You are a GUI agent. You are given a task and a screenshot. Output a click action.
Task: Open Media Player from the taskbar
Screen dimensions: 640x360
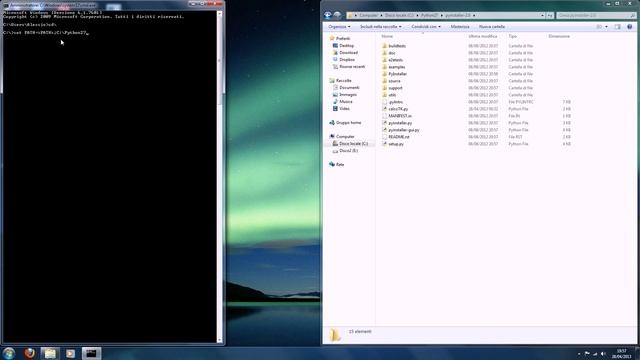tap(70, 353)
